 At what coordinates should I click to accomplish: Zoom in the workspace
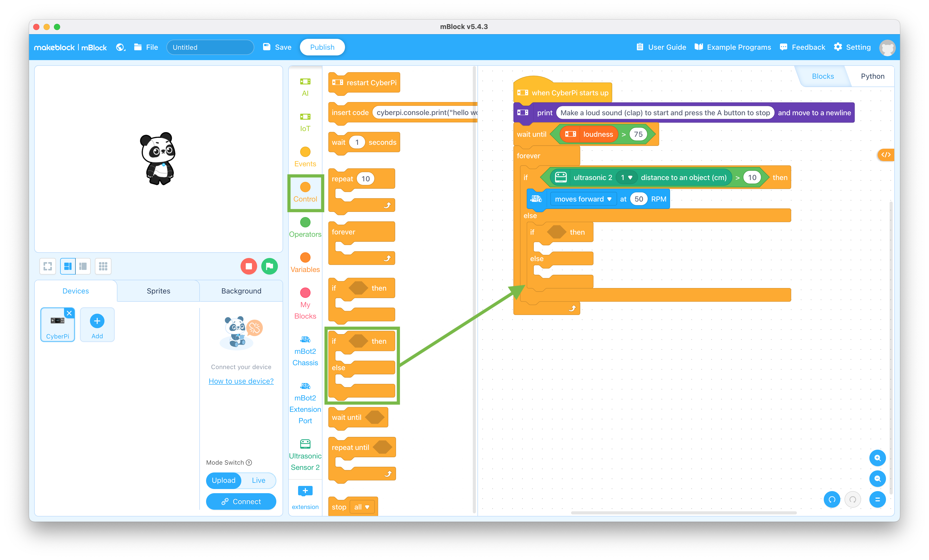point(877,458)
